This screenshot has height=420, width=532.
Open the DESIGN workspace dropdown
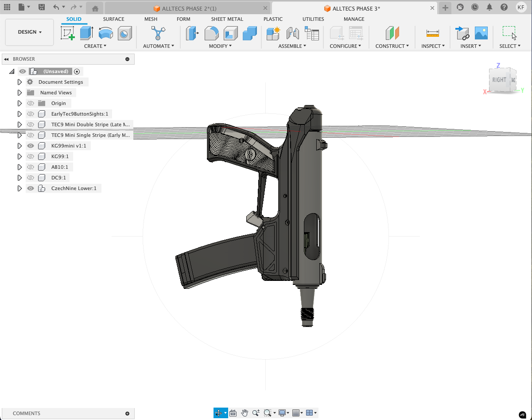(30, 32)
